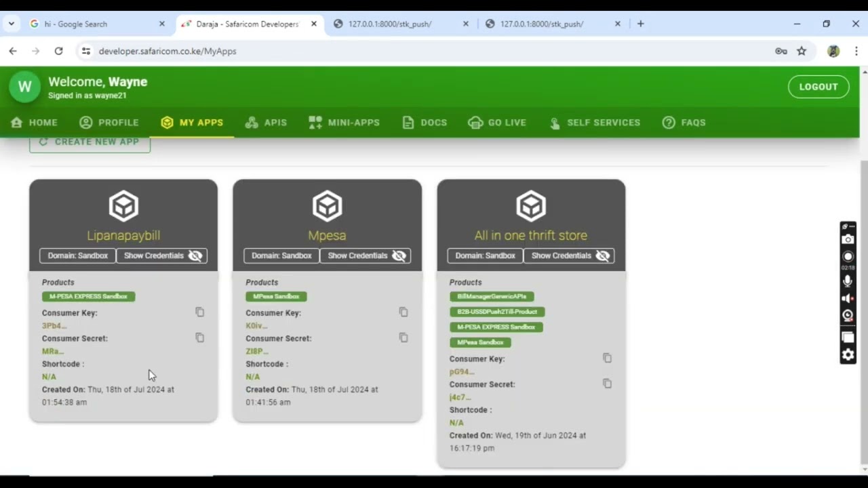Show credentials for All in one thrift store
This screenshot has height=488, width=868.
[569, 256]
